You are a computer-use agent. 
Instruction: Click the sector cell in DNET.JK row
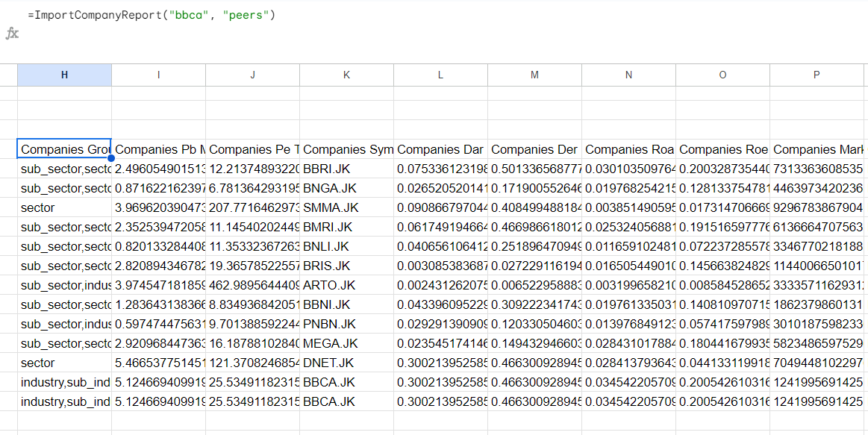[64, 363]
